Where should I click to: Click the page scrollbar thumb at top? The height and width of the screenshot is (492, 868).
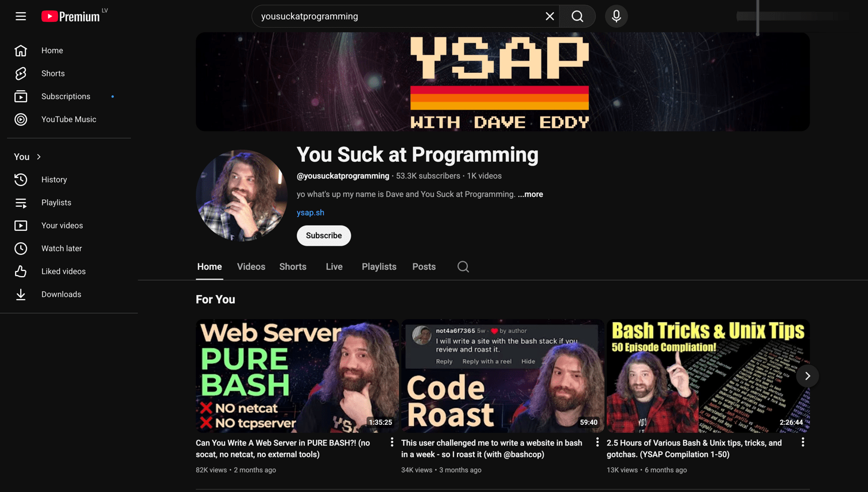pos(758,17)
